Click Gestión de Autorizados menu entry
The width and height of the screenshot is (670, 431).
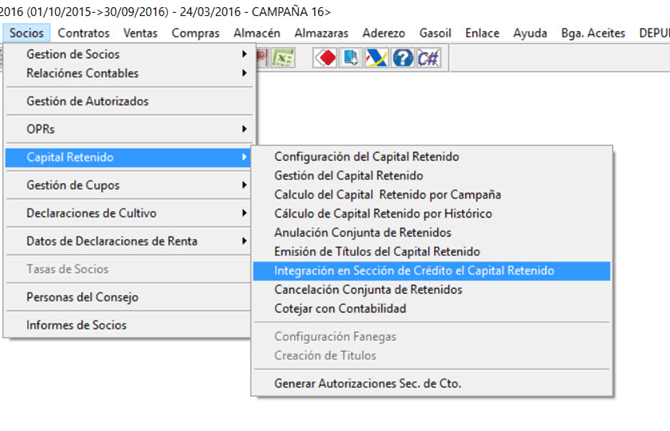coord(87,101)
